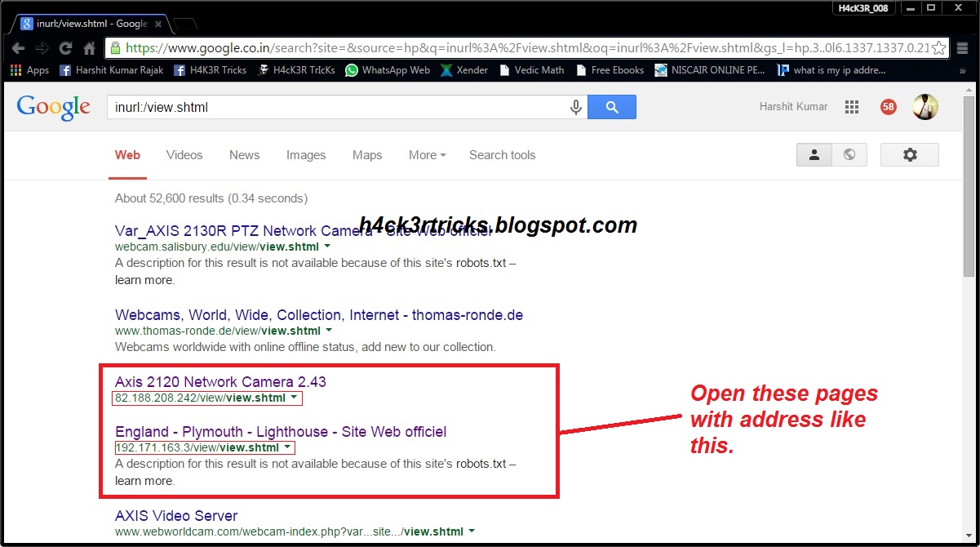Switch to the Images tab
Screen dimensions: 980x547
click(x=306, y=155)
